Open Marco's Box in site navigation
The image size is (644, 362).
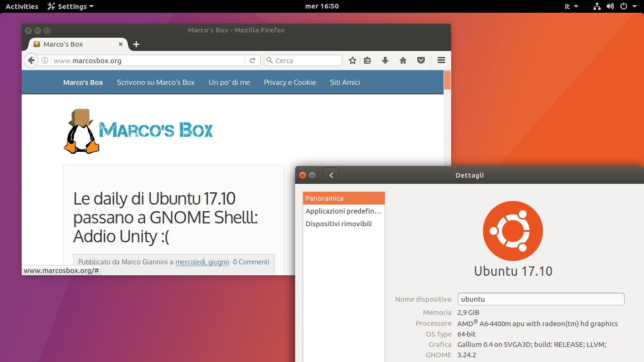pos(83,82)
